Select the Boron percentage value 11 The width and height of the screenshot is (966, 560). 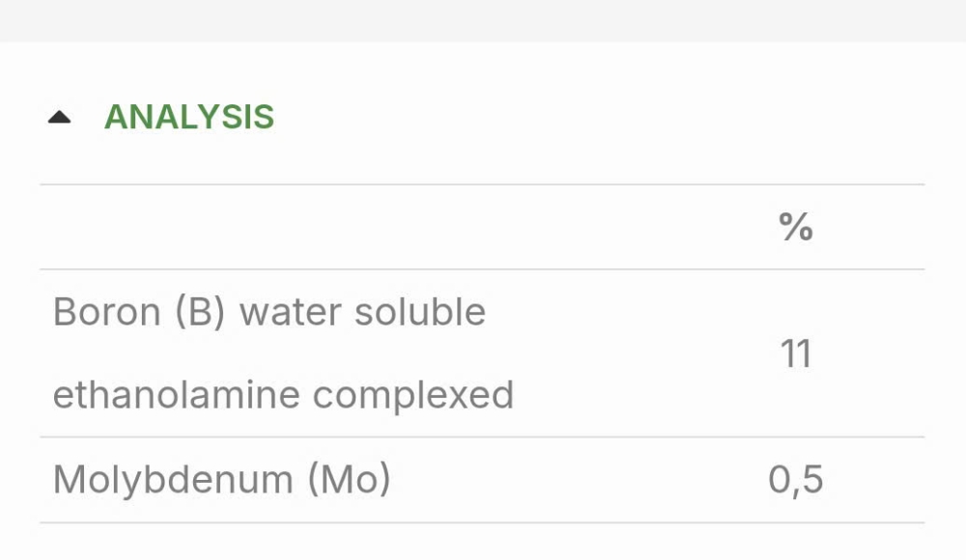click(795, 353)
